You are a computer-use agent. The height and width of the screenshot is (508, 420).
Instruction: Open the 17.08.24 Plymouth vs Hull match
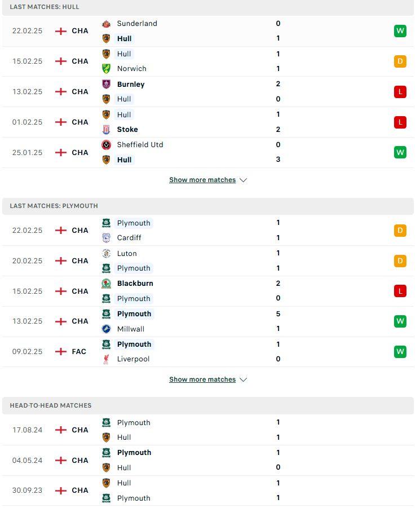(208, 430)
